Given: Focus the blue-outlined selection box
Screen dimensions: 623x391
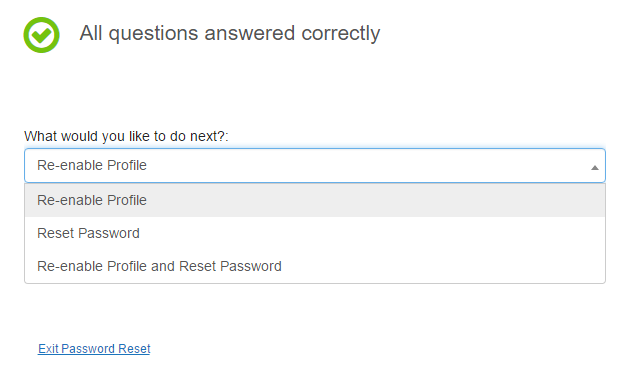Looking at the screenshot, I should pyautogui.click(x=315, y=165).
